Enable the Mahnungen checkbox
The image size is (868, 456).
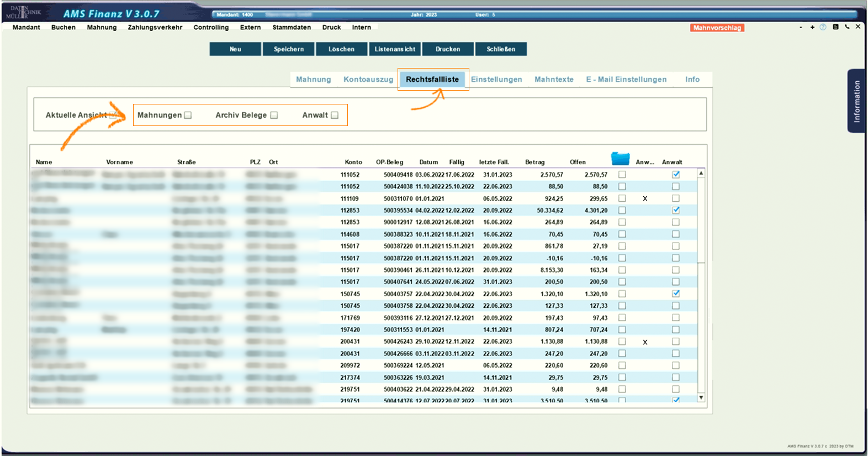[188, 116]
